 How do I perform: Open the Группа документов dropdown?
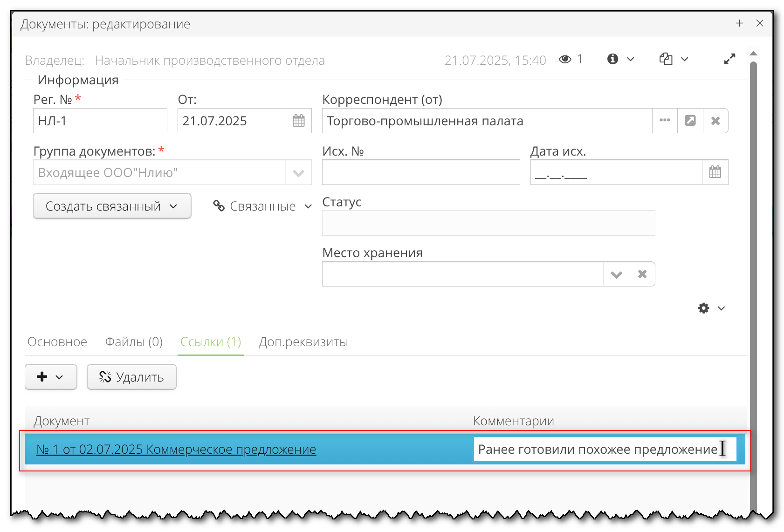[299, 172]
